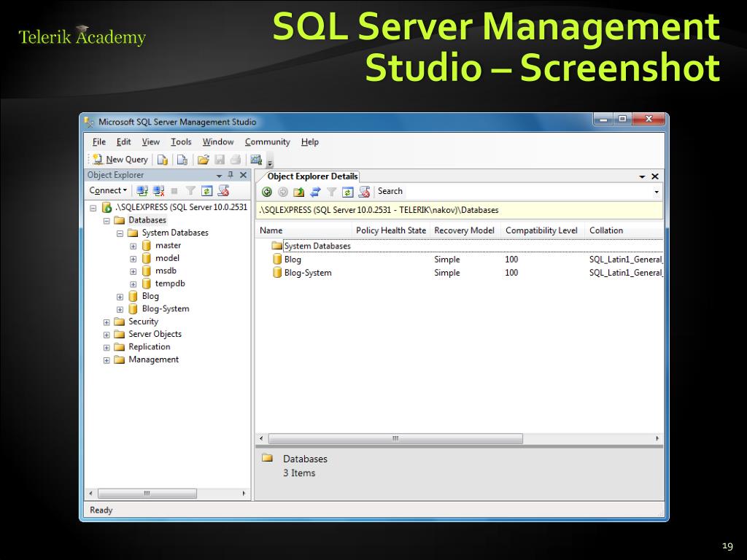747x560 pixels.
Task: Collapse System Databases in the tree
Action: click(120, 233)
